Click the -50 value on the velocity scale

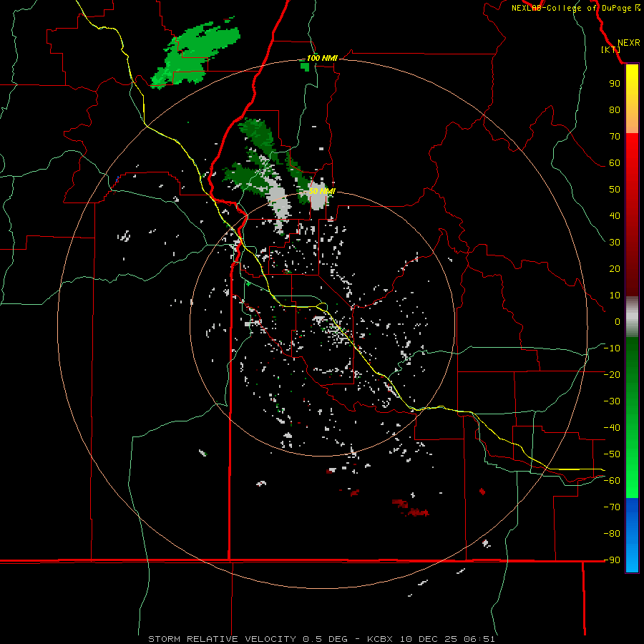coord(612,454)
